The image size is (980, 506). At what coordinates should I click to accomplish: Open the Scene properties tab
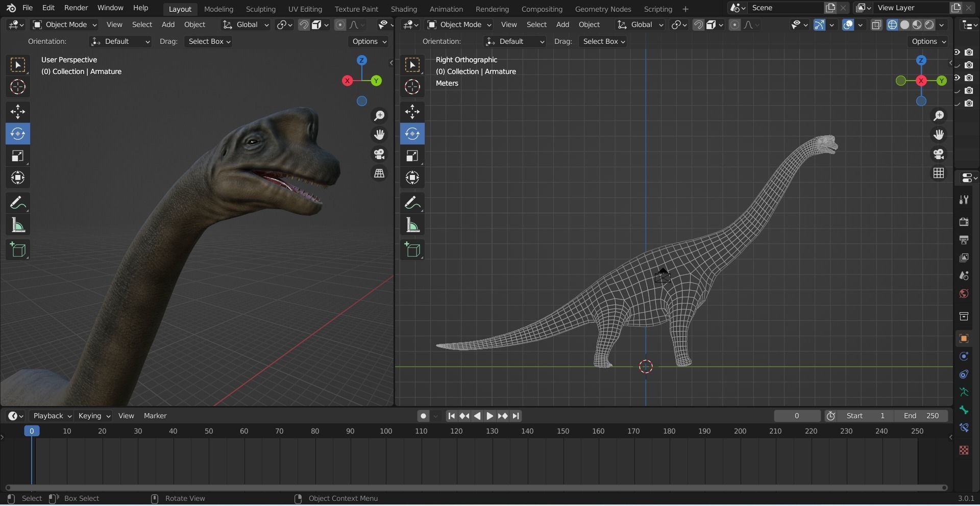pyautogui.click(x=964, y=276)
